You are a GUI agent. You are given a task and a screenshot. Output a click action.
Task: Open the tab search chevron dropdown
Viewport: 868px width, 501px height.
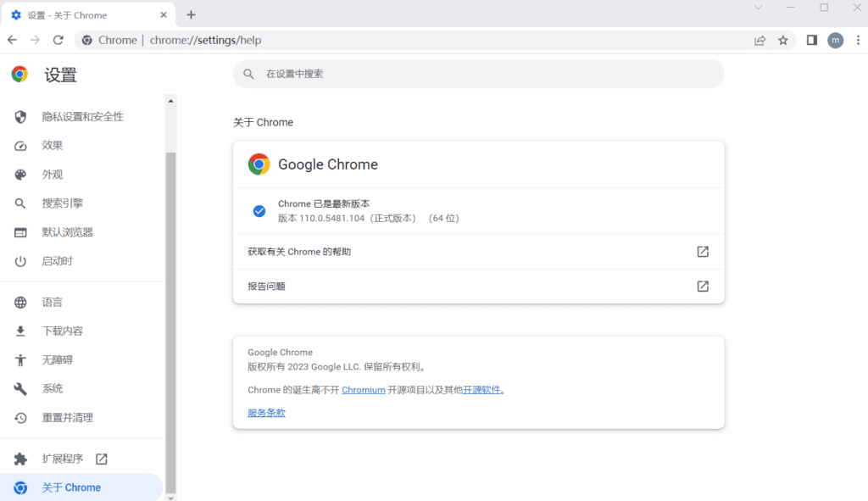757,8
